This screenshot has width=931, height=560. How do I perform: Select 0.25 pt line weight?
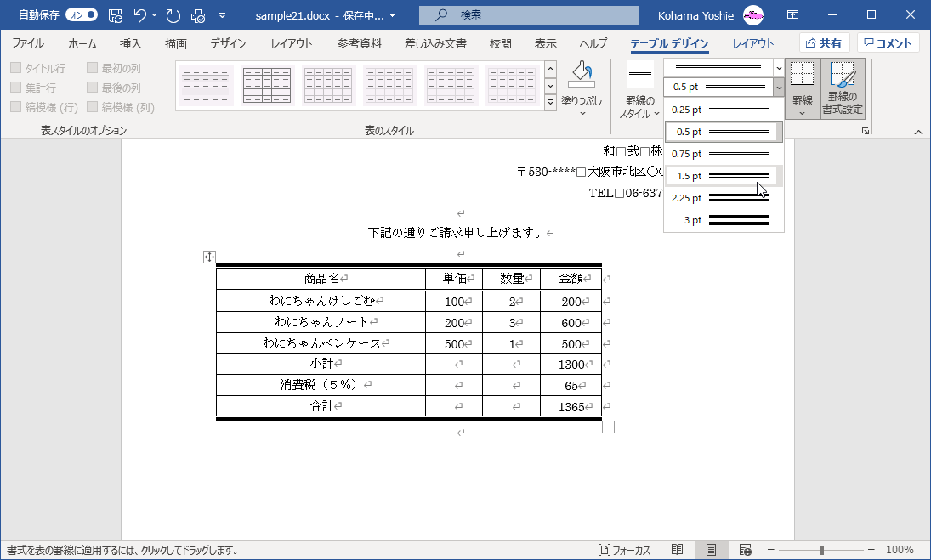[x=724, y=110]
